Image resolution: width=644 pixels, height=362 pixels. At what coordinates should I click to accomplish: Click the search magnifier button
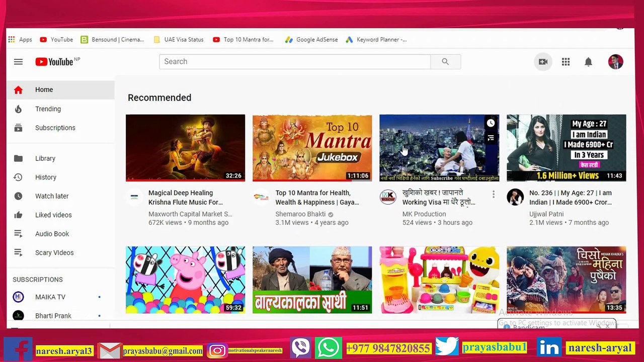[445, 62]
